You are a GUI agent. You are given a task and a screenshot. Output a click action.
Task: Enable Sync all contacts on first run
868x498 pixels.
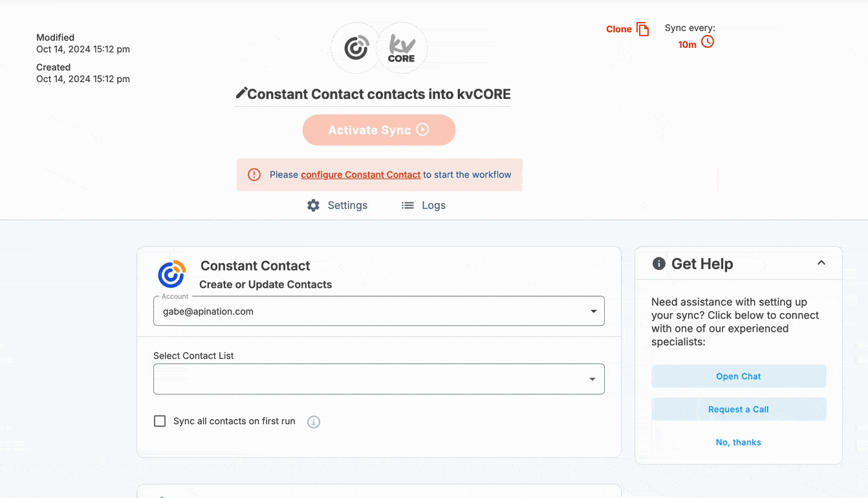[160, 422]
